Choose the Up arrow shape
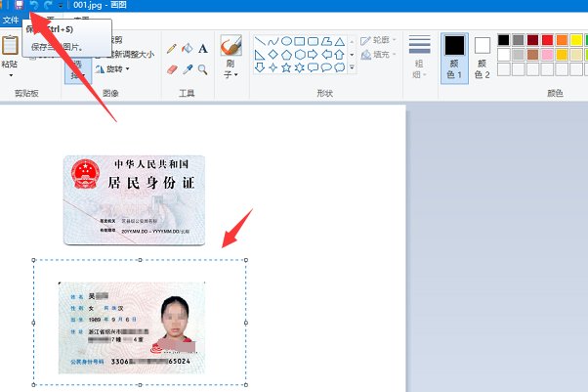 (339, 55)
